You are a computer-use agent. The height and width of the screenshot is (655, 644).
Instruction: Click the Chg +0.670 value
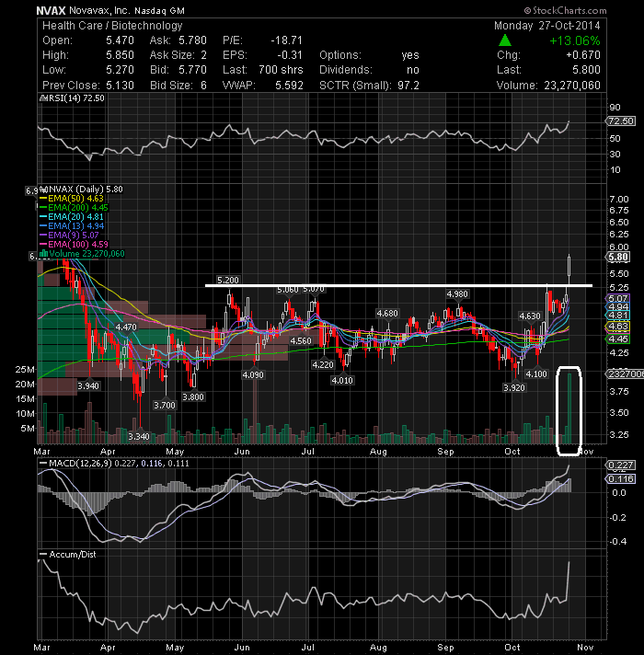(583, 55)
